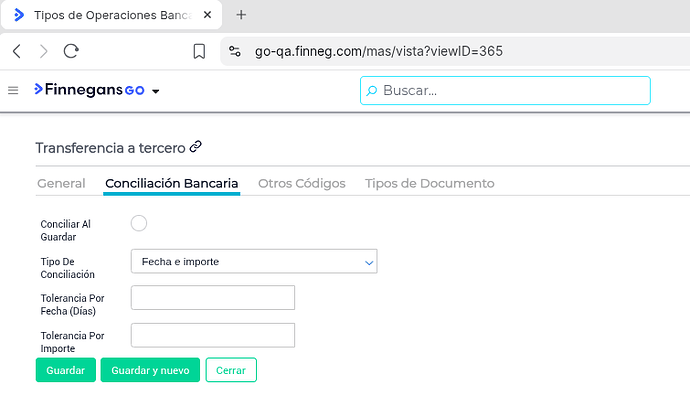Expand the Finnegans GO dropdown arrow

155,91
